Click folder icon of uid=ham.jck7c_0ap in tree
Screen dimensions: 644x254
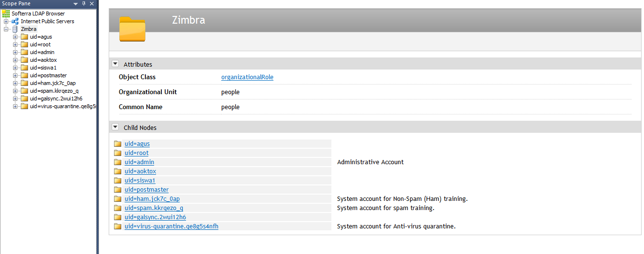[24, 83]
